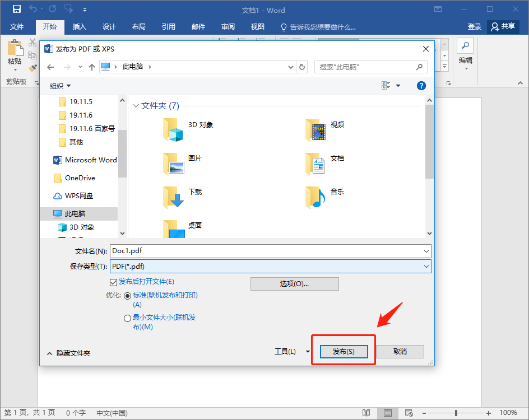Select the 下载 folder icon

[x=173, y=197]
